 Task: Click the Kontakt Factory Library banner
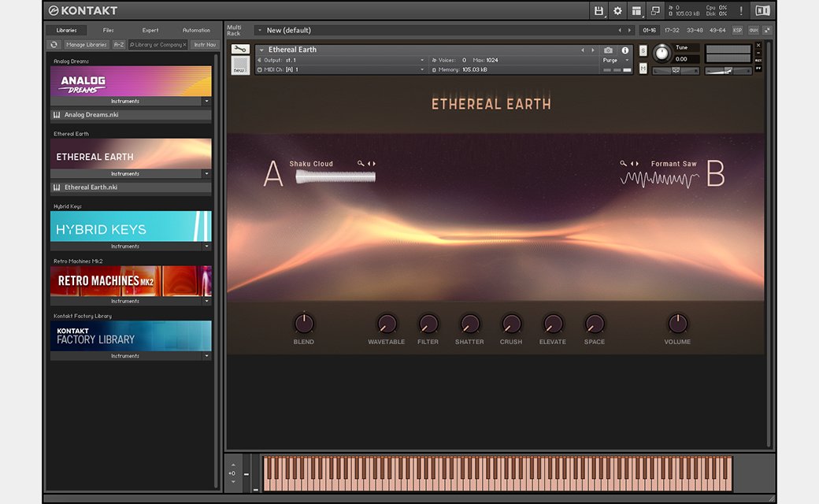131,335
